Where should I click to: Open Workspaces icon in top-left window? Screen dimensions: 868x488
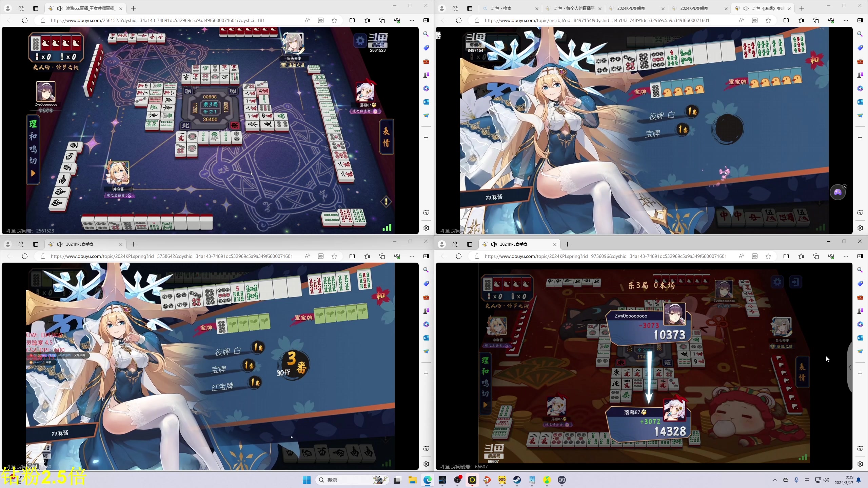(x=21, y=8)
